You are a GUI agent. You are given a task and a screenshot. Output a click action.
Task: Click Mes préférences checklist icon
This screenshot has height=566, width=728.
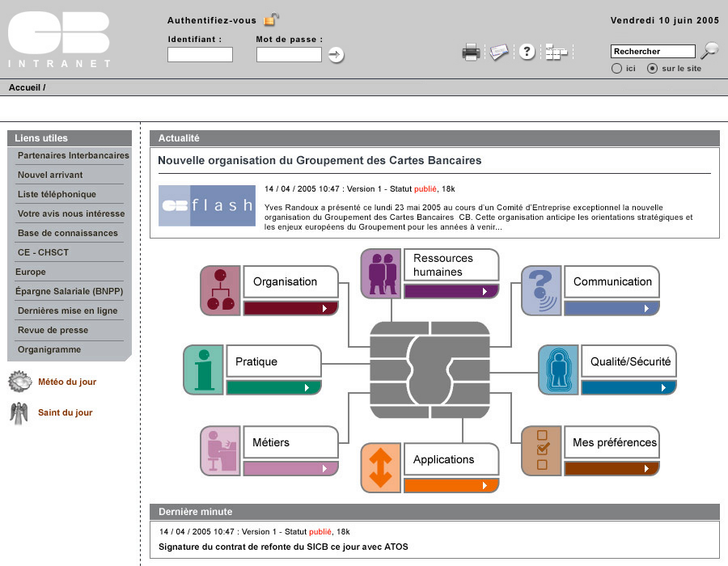click(542, 451)
